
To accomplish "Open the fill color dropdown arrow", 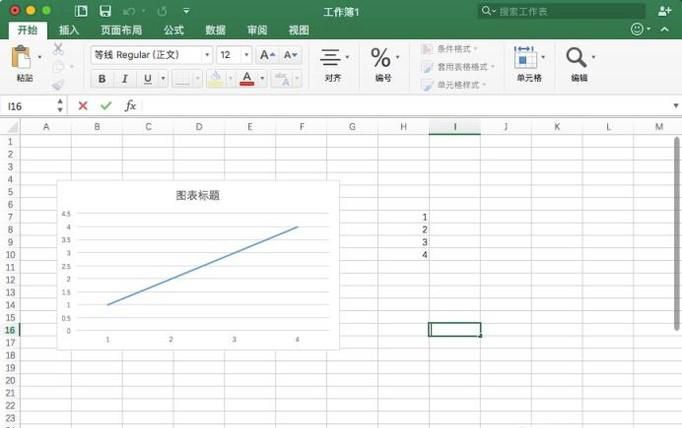I will (231, 79).
